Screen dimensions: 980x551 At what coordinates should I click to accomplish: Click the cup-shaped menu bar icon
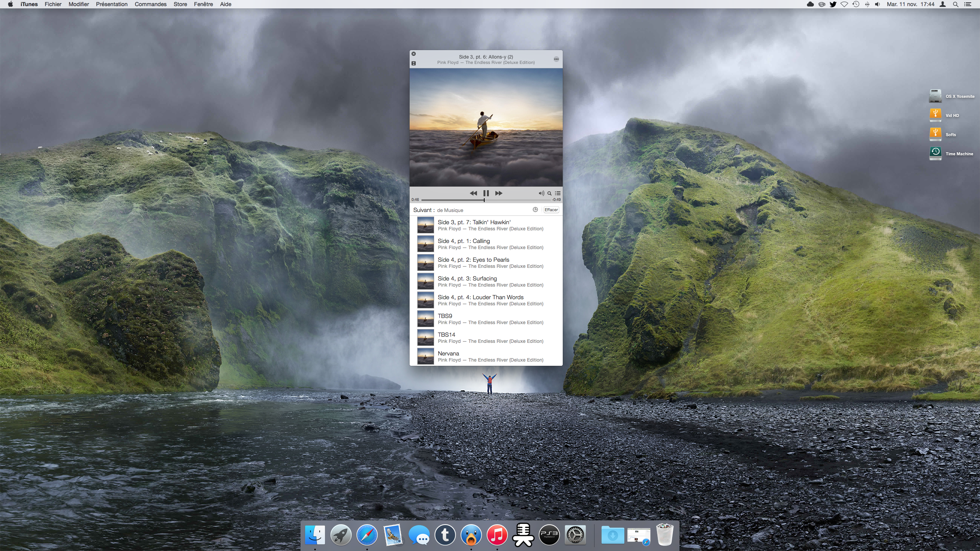[822, 4]
